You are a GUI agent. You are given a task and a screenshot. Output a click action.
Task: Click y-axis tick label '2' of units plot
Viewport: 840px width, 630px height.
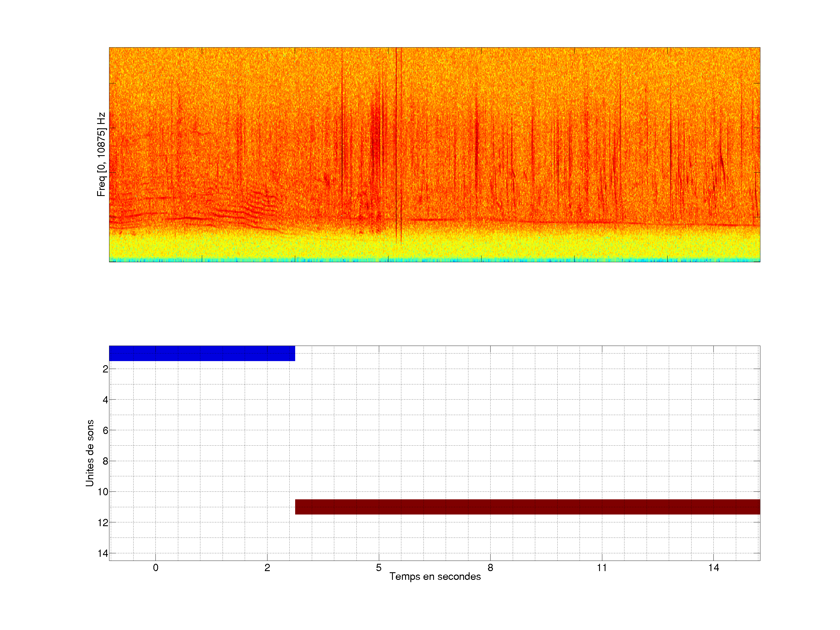(105, 369)
